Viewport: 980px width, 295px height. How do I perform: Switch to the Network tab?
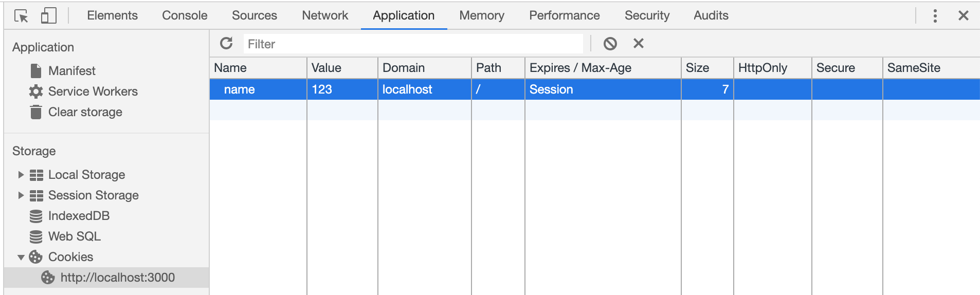[325, 15]
